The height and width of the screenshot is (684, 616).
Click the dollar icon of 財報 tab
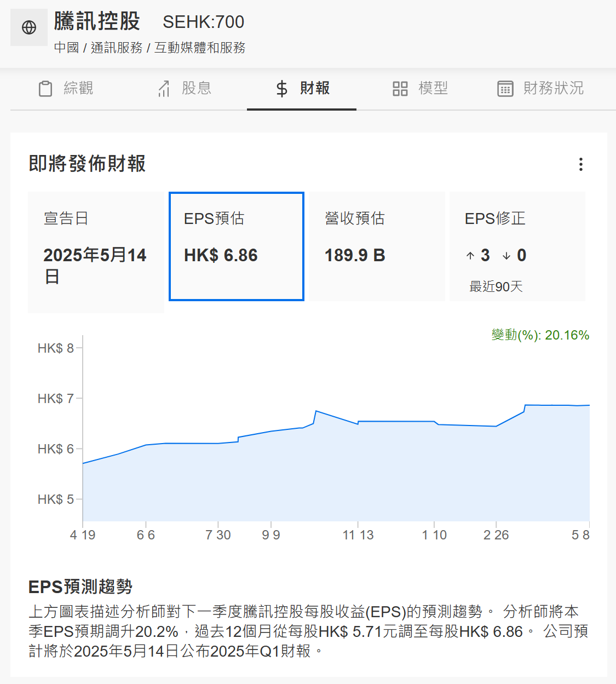tap(281, 89)
